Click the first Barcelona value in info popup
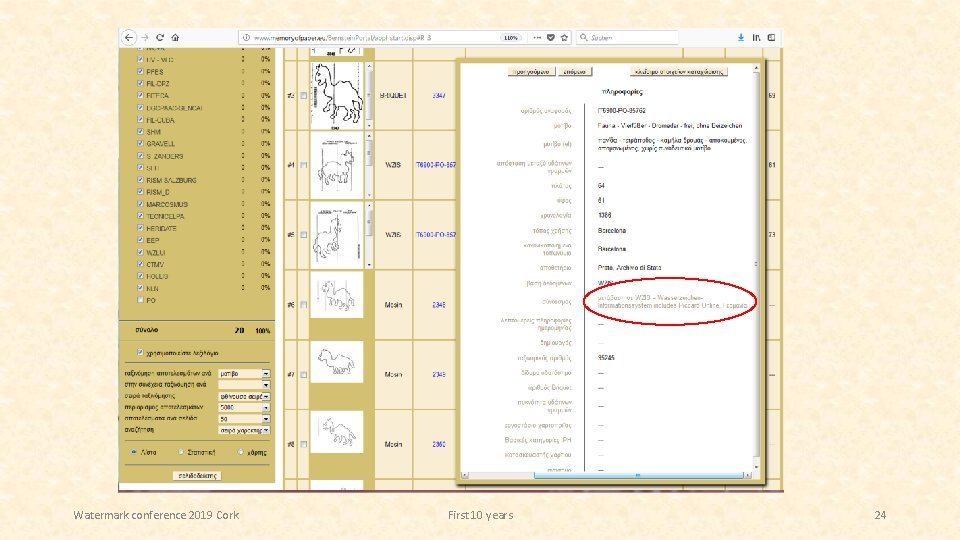The height and width of the screenshot is (540, 960). click(612, 231)
